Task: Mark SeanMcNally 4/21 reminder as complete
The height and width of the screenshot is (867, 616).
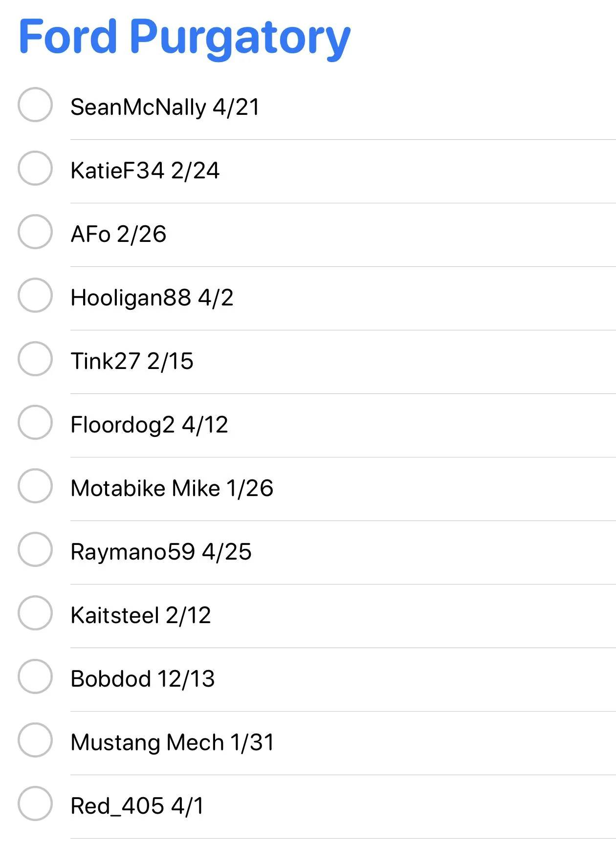Action: point(35,105)
